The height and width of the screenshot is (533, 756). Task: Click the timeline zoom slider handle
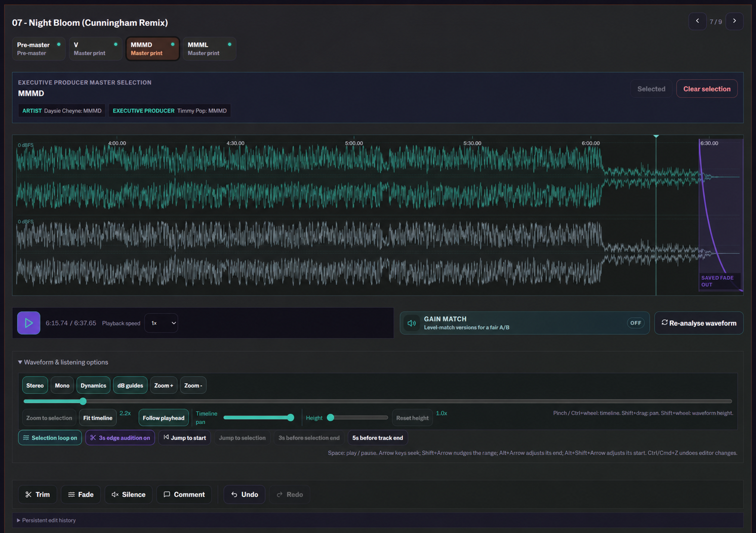(x=83, y=401)
